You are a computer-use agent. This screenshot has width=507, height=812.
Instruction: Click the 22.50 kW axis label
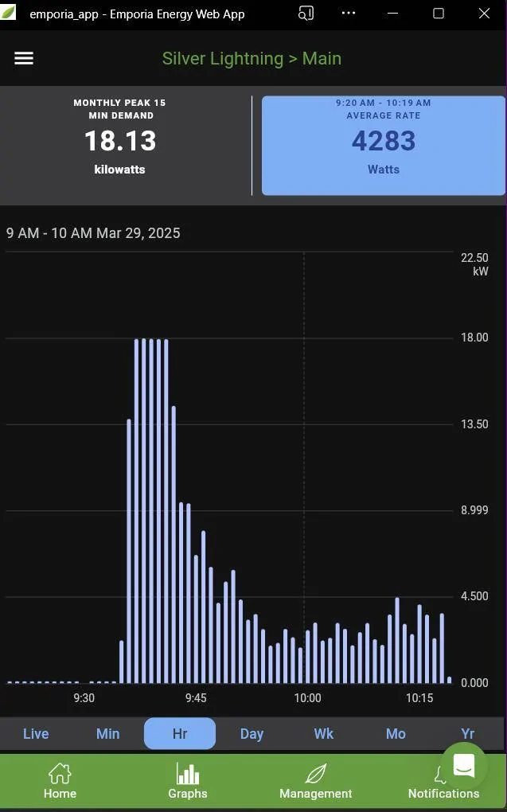pyautogui.click(x=474, y=264)
